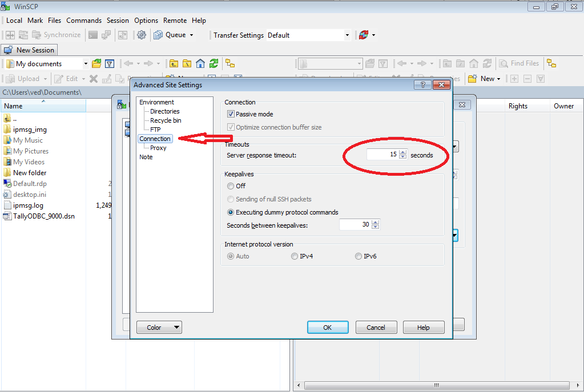Open the Preferences gear icon
The height and width of the screenshot is (392, 584).
pyautogui.click(x=142, y=35)
